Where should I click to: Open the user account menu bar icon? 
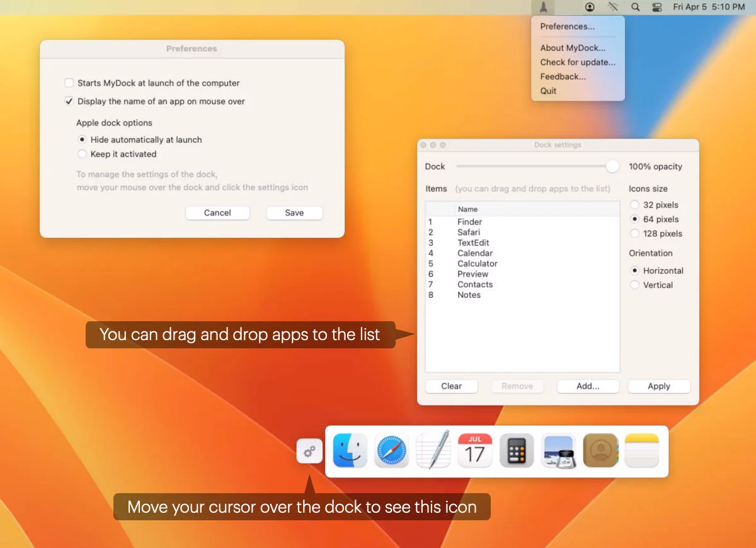click(x=590, y=7)
